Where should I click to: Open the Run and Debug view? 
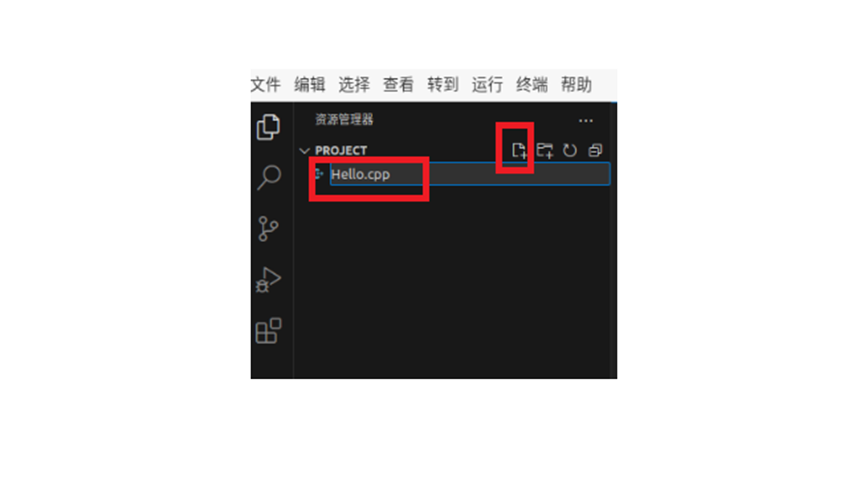point(269,280)
